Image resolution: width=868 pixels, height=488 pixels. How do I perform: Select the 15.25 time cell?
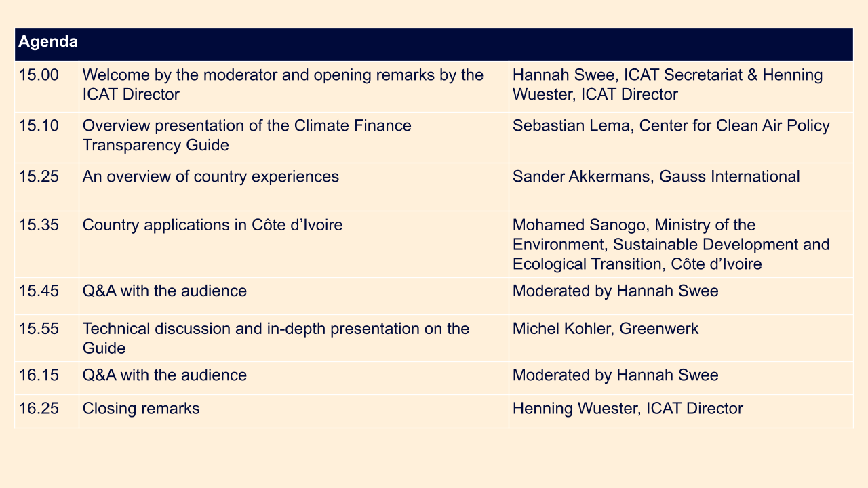tap(46, 187)
